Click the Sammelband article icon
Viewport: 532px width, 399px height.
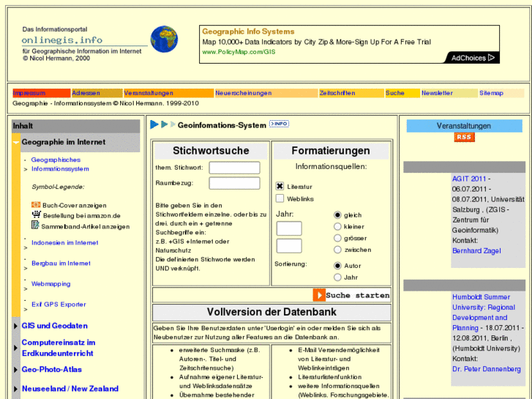[x=35, y=225]
